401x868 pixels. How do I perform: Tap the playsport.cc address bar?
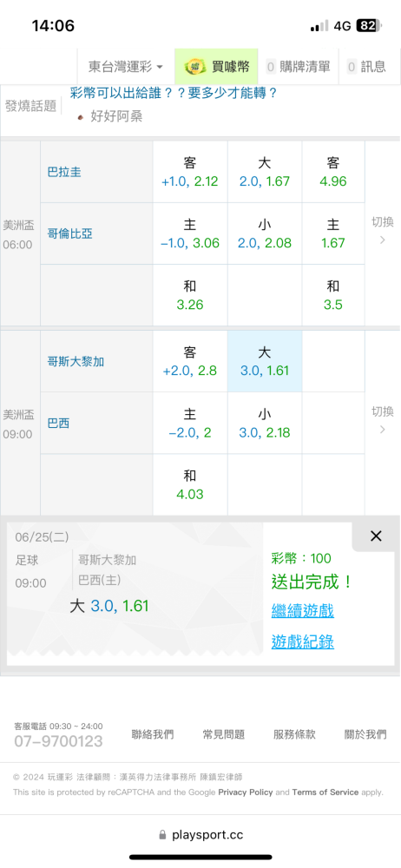(200, 835)
